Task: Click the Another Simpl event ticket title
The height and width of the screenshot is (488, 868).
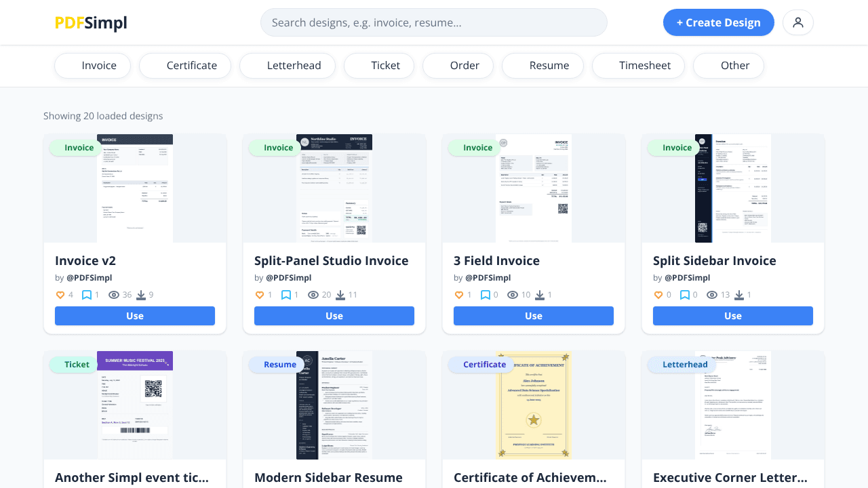Action: [x=132, y=478]
